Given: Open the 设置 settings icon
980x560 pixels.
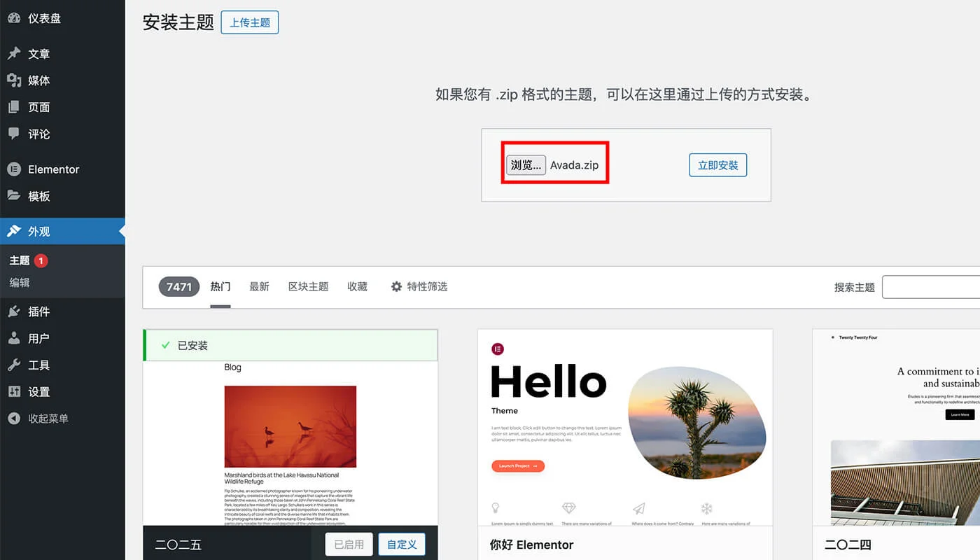Looking at the screenshot, I should (x=15, y=391).
